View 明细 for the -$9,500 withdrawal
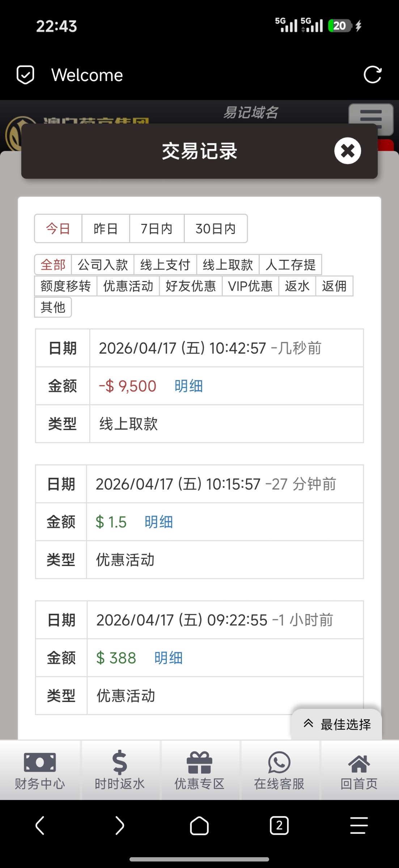This screenshot has width=399, height=868. pyautogui.click(x=188, y=386)
